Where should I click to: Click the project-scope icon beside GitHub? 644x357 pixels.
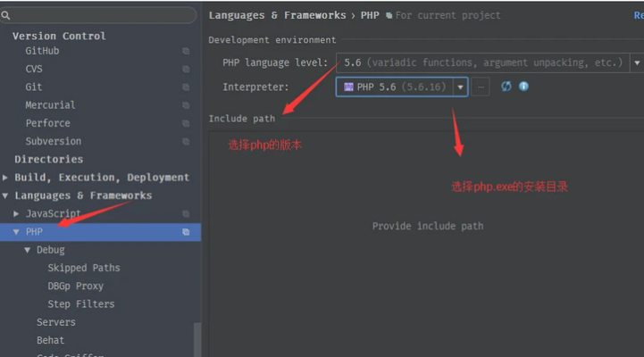[x=186, y=52]
